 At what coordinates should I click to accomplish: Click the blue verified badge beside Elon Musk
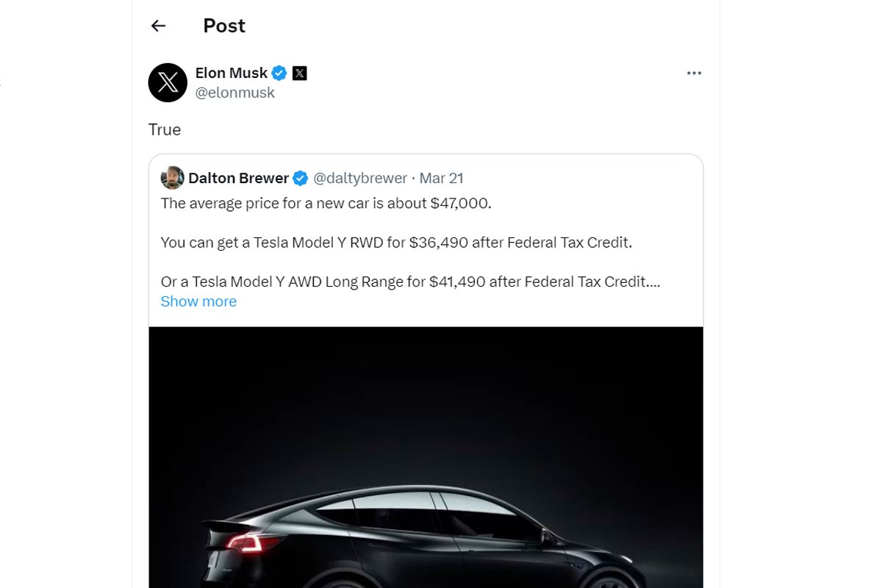pos(279,73)
